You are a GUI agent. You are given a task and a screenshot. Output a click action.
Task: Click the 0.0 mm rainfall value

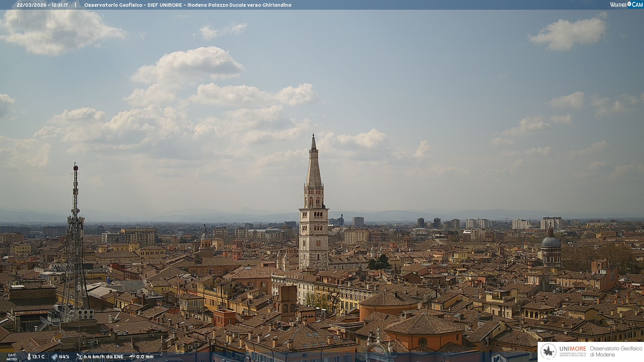coord(145,357)
